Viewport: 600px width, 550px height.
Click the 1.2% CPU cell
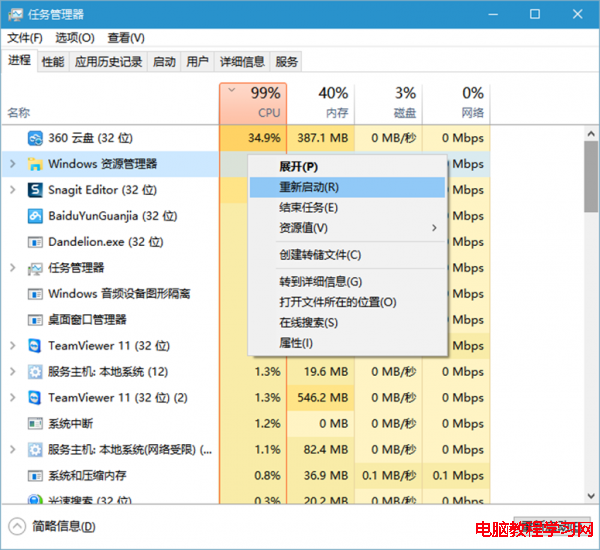point(253,424)
